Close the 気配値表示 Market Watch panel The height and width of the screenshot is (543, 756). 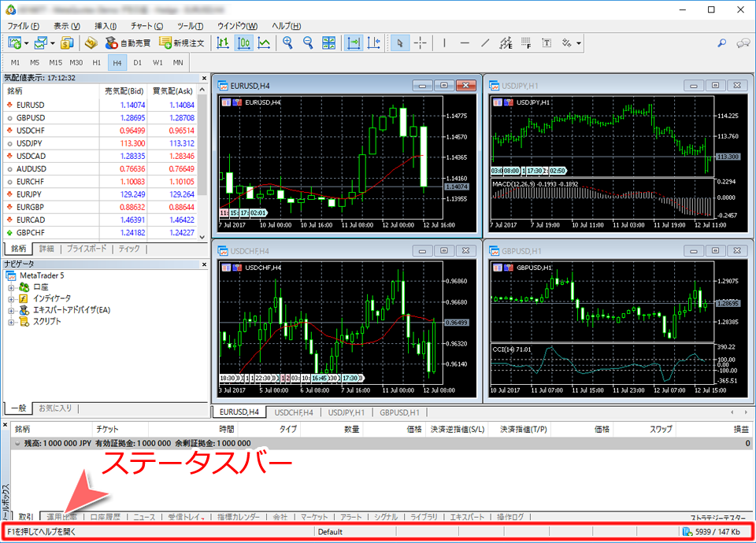pos(204,78)
